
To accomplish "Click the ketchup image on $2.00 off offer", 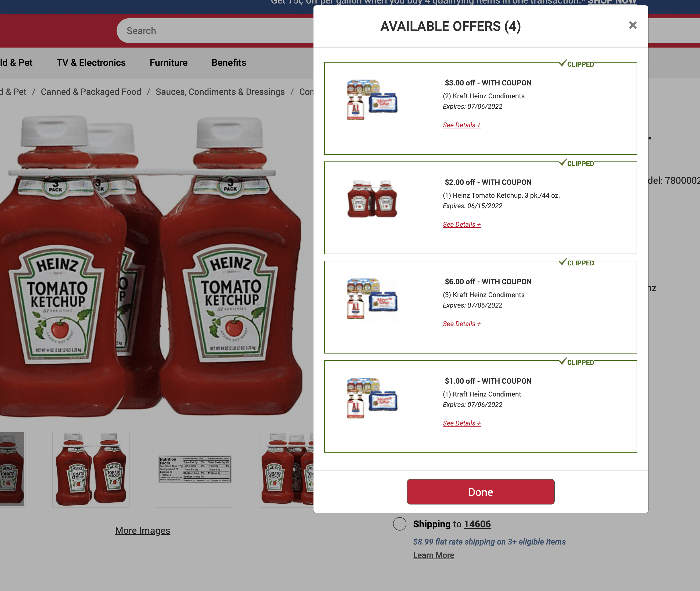I will [x=372, y=199].
